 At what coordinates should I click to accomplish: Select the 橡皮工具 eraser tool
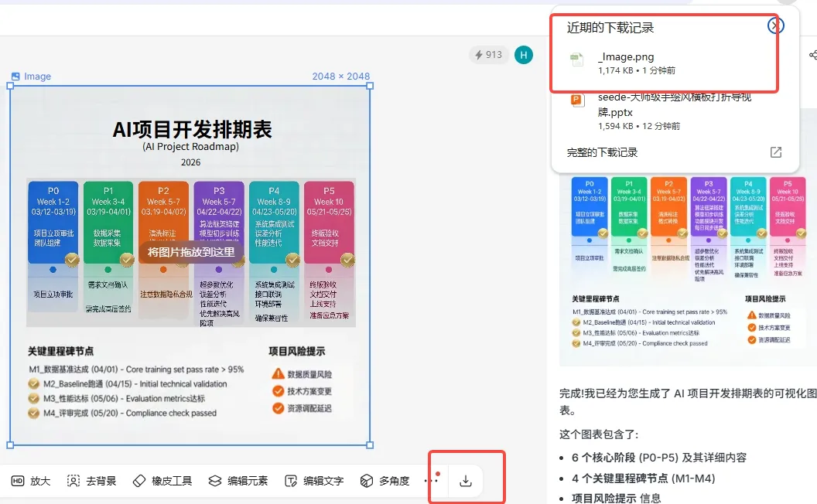click(x=162, y=481)
